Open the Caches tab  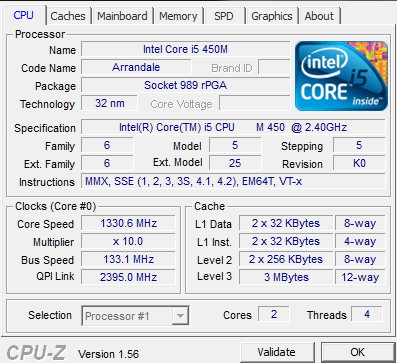68,16
